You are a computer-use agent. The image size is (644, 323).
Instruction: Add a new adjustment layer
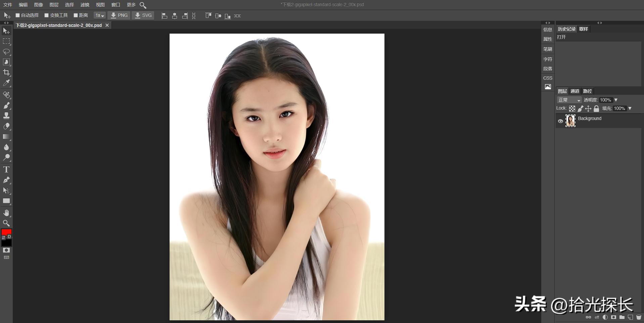605,317
